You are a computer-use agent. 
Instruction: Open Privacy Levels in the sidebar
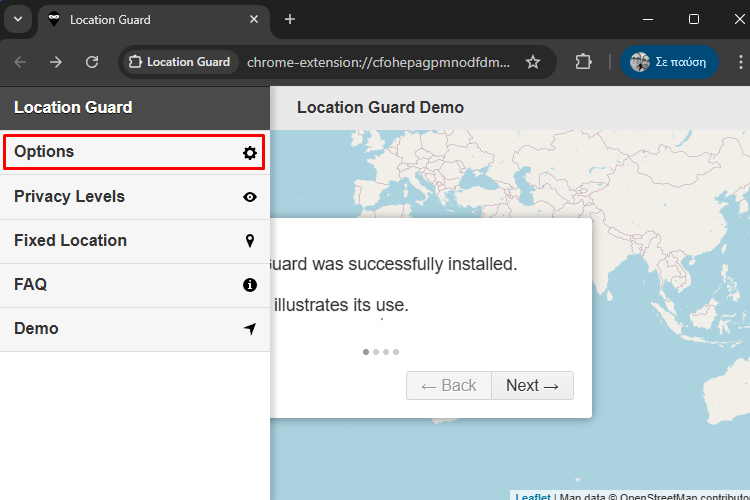click(134, 197)
